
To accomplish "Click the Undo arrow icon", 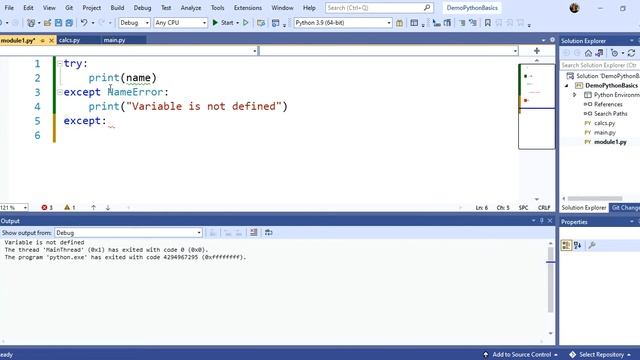I will tap(84, 23).
